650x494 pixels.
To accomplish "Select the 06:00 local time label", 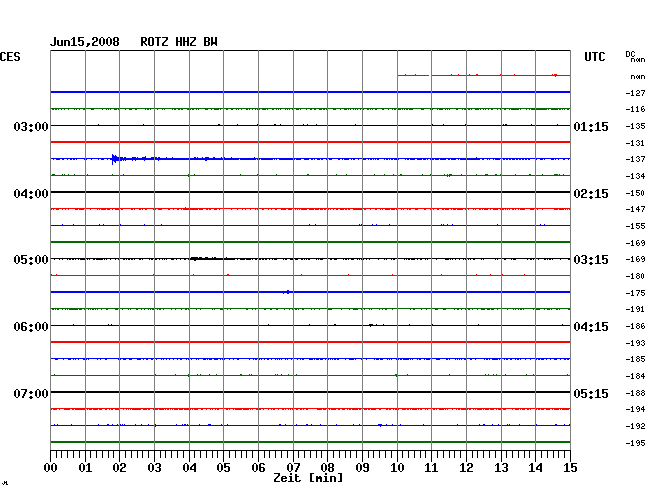I will point(31,327).
